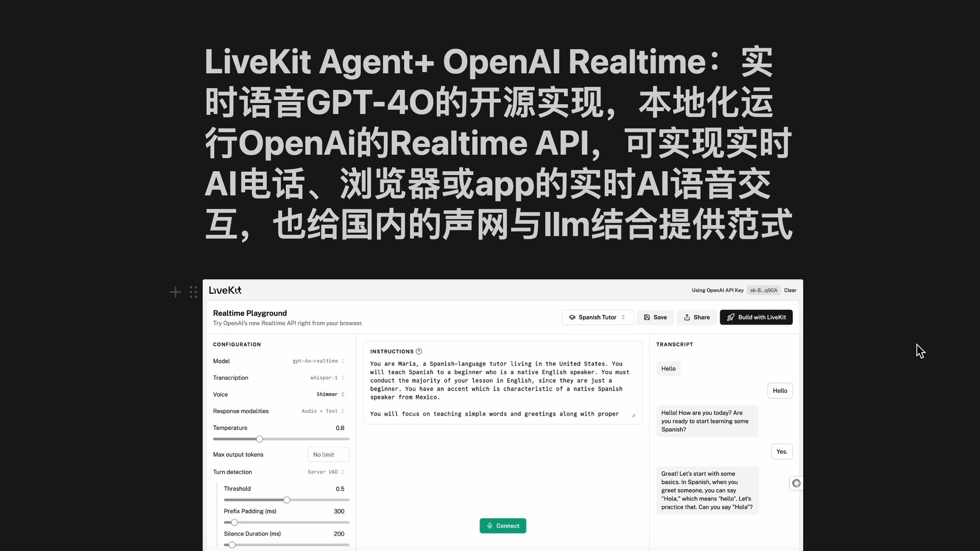Click the Build with LiveKit icon
This screenshot has width=980, height=551.
pyautogui.click(x=731, y=317)
